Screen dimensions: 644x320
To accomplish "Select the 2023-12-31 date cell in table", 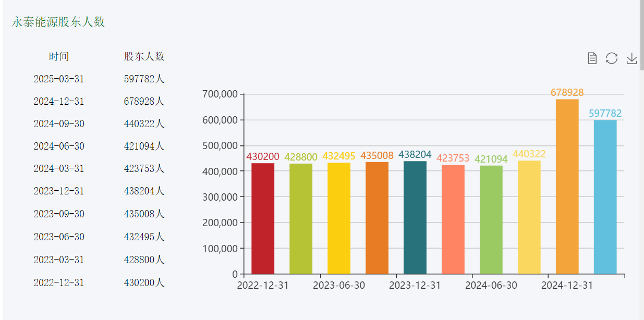I will click(59, 191).
